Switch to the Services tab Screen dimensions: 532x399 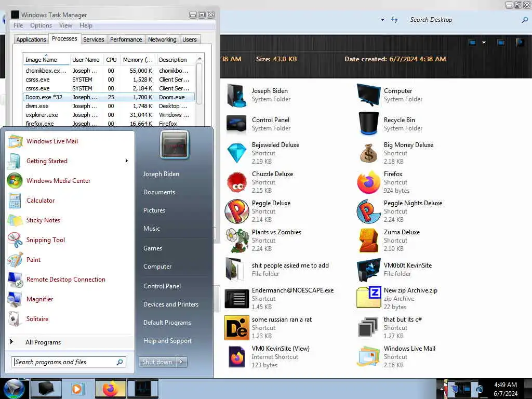94,39
